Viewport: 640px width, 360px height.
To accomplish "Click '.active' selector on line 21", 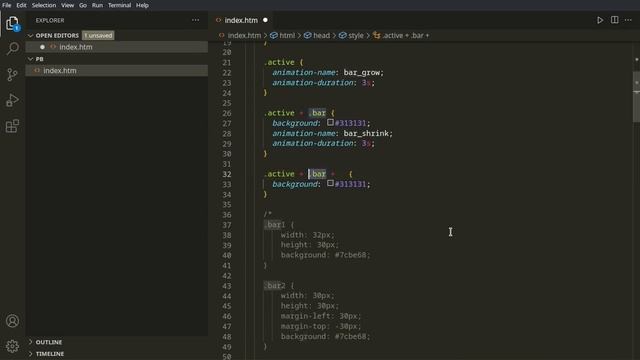I will pos(279,62).
